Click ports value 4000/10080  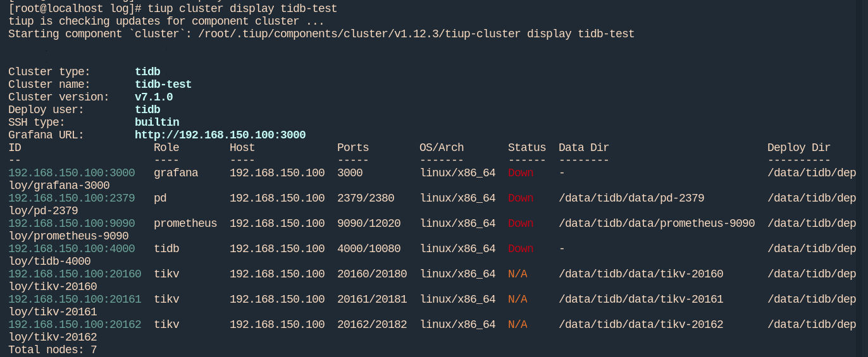369,248
